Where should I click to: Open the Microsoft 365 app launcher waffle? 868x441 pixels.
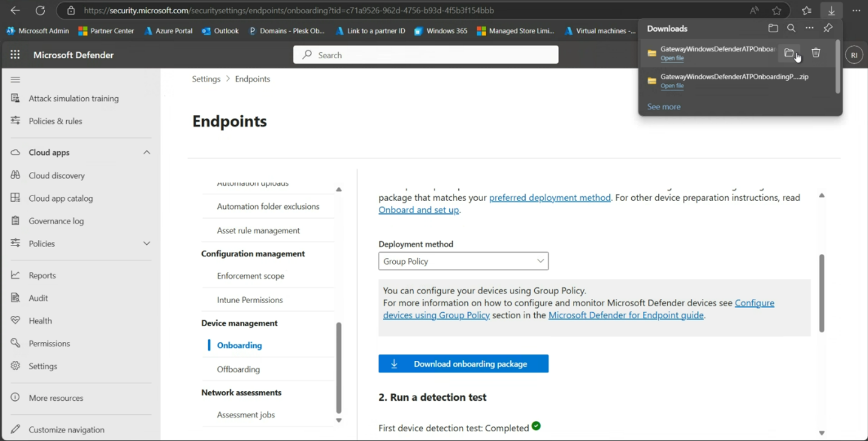click(x=15, y=54)
